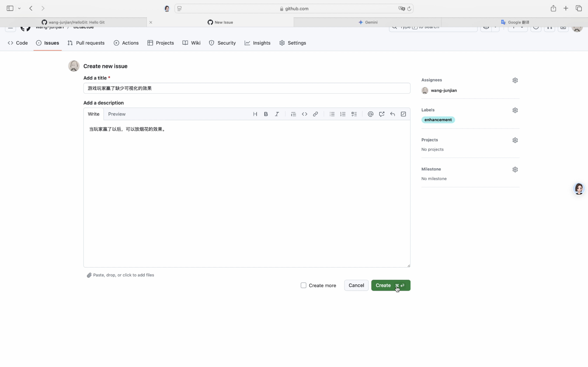Image resolution: width=588 pixels, height=367 pixels.
Task: Toggle bold formatting in description editor
Action: [x=266, y=114]
